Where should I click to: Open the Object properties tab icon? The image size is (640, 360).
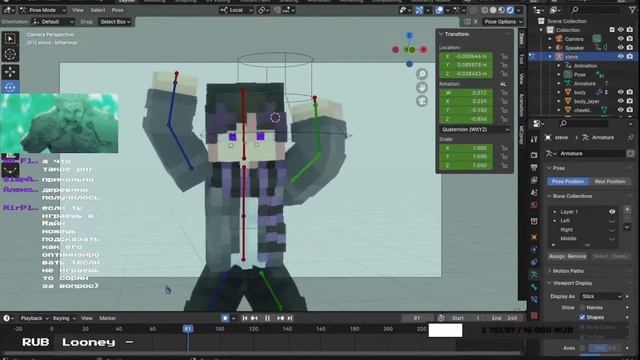click(x=534, y=237)
